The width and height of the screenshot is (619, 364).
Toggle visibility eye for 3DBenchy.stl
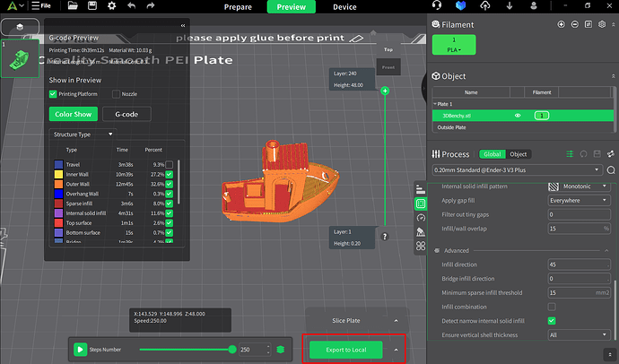518,116
